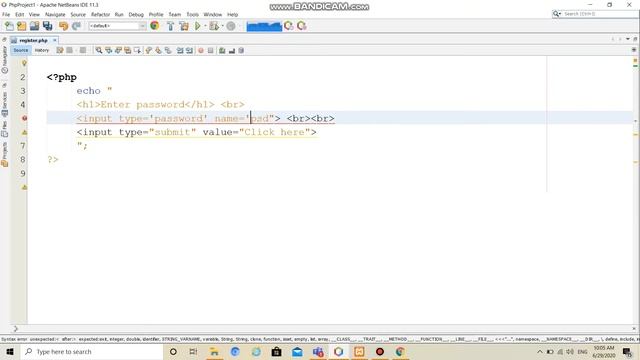
Task: Click the Find Next Occurrence icon
Action: 118,50
